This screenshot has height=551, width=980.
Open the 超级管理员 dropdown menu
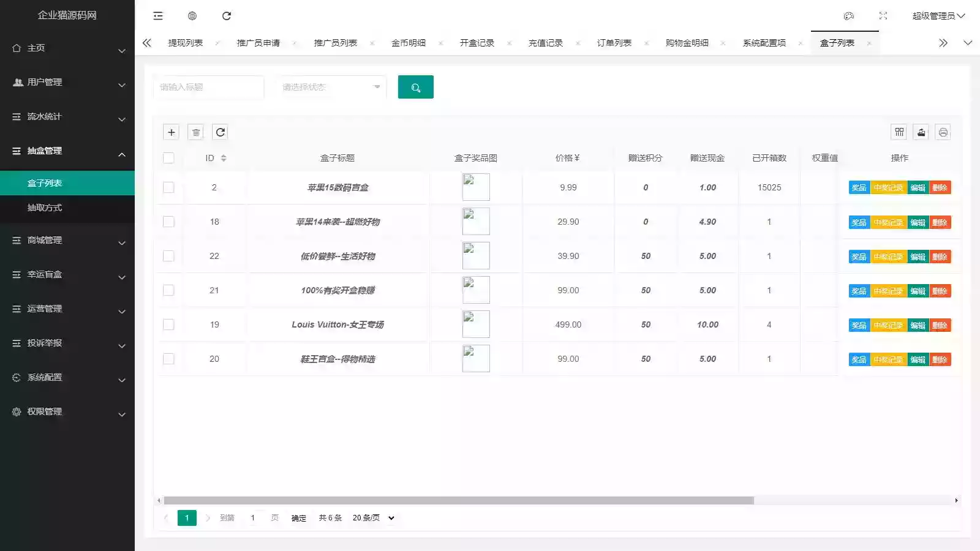937,15
